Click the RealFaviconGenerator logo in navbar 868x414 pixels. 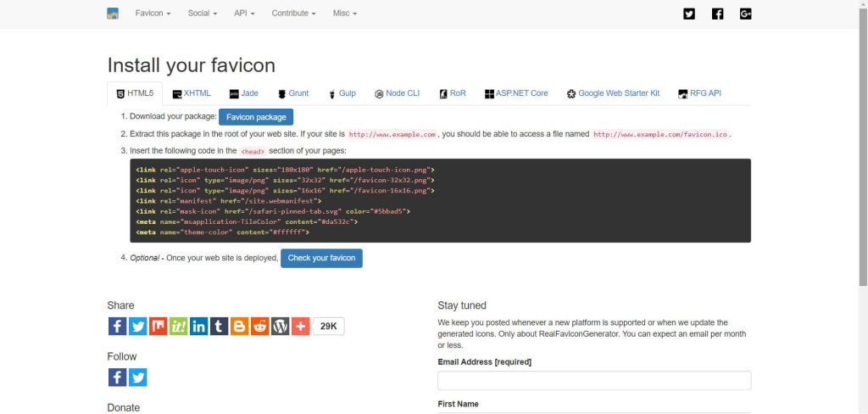113,14
